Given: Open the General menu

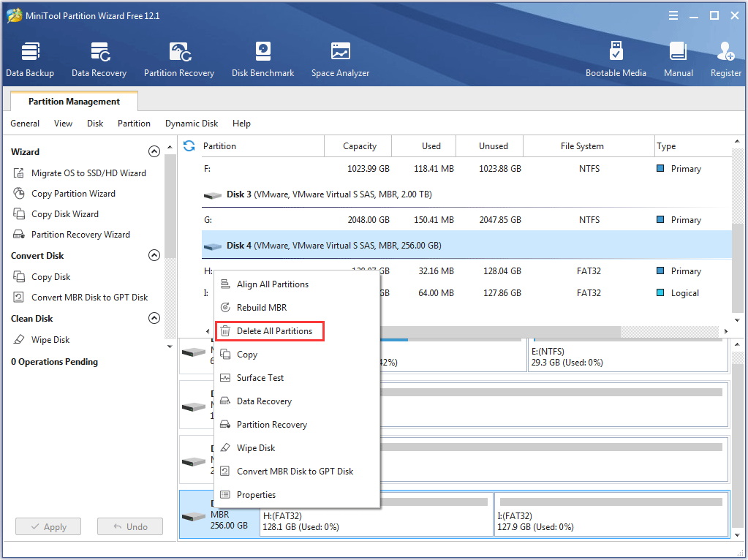Looking at the screenshot, I should tap(25, 124).
